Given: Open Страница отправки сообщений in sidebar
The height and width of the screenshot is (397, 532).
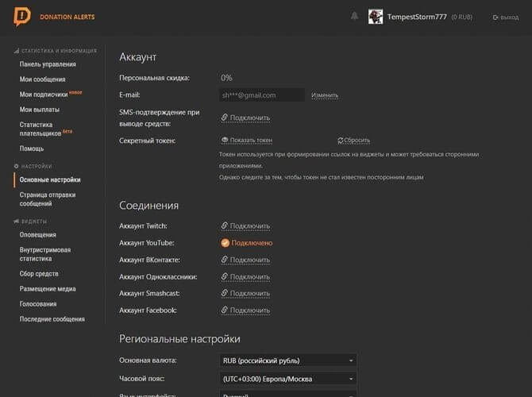Looking at the screenshot, I should [48, 199].
